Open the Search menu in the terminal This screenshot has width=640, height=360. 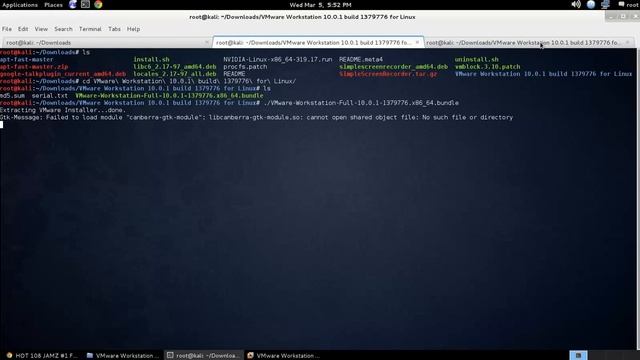(x=63, y=29)
